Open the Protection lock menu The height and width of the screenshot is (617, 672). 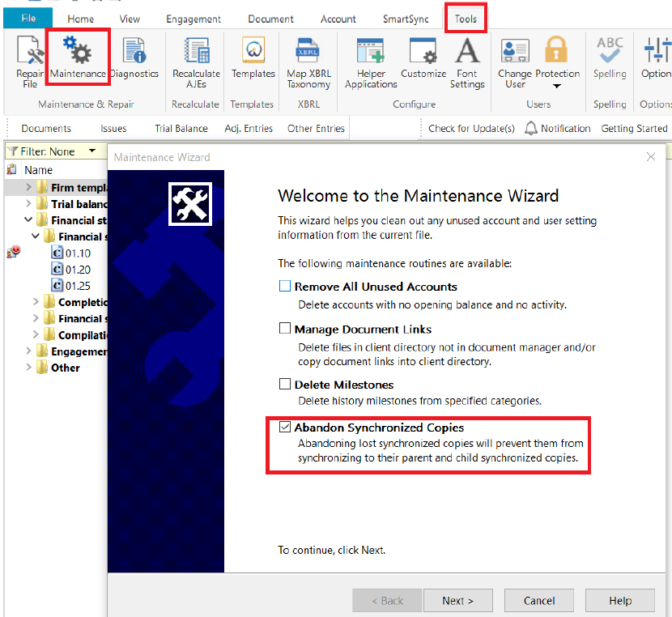[557, 62]
